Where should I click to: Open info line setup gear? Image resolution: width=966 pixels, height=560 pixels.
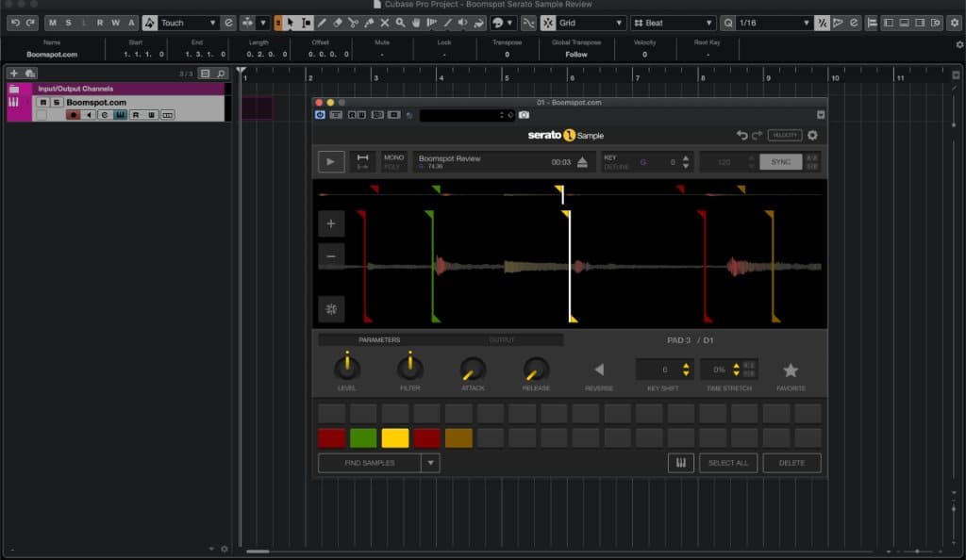pos(959,45)
